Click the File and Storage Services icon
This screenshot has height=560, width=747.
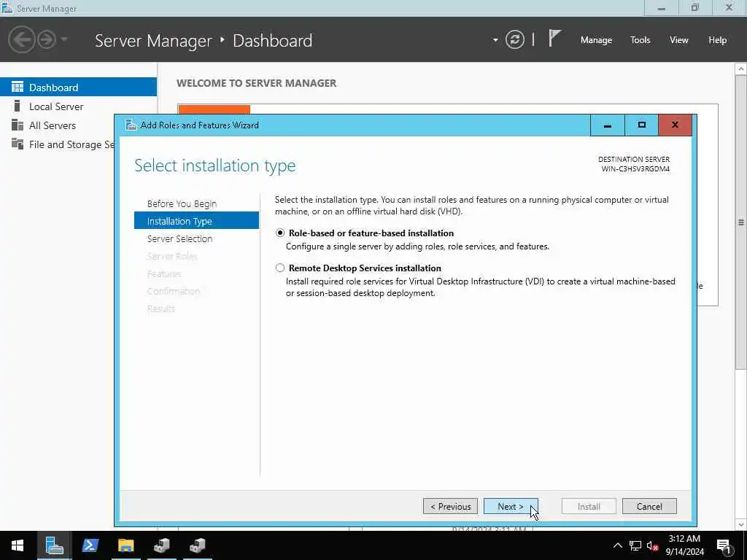point(18,144)
